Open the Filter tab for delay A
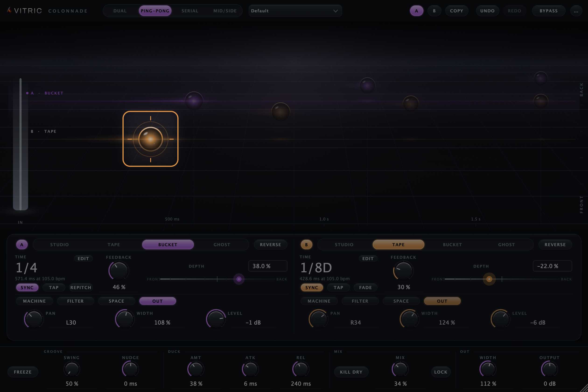 click(76, 301)
